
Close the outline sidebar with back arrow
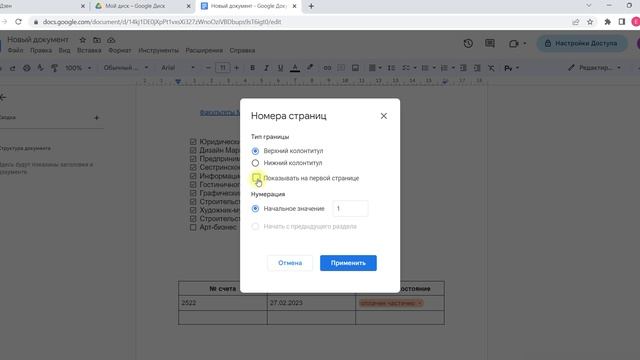[3, 98]
